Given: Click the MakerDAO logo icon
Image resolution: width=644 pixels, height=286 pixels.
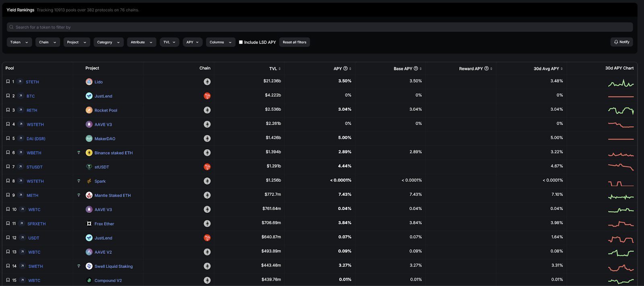Looking at the screenshot, I should click(89, 138).
